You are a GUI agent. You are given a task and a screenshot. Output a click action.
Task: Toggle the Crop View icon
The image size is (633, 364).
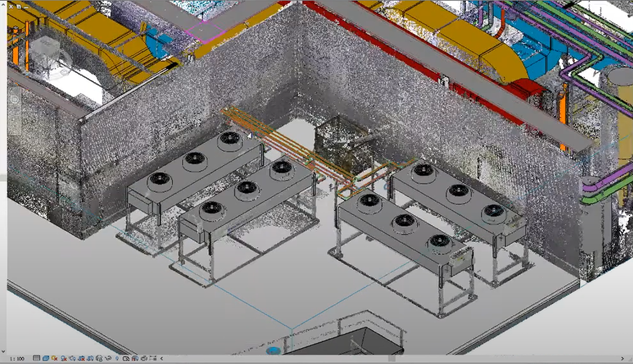[x=82, y=358]
